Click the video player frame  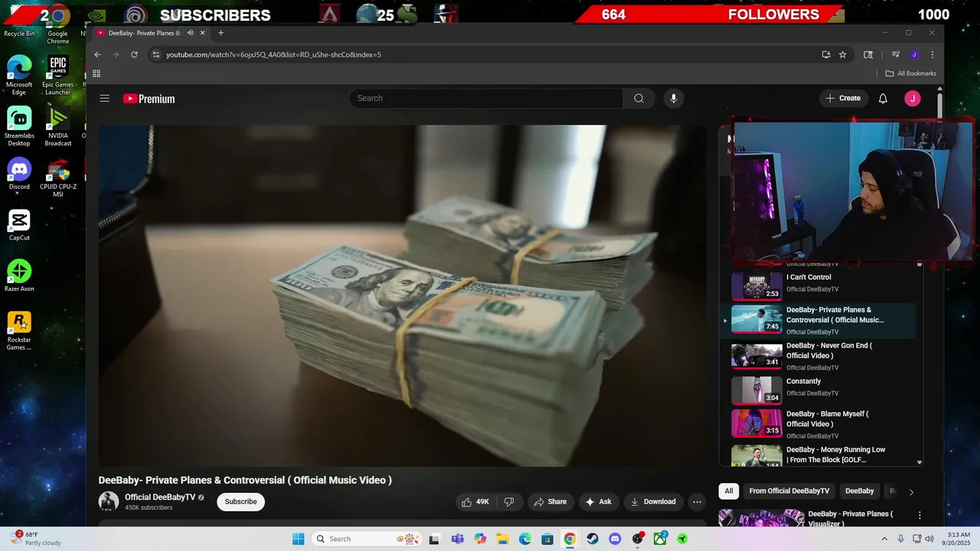402,295
